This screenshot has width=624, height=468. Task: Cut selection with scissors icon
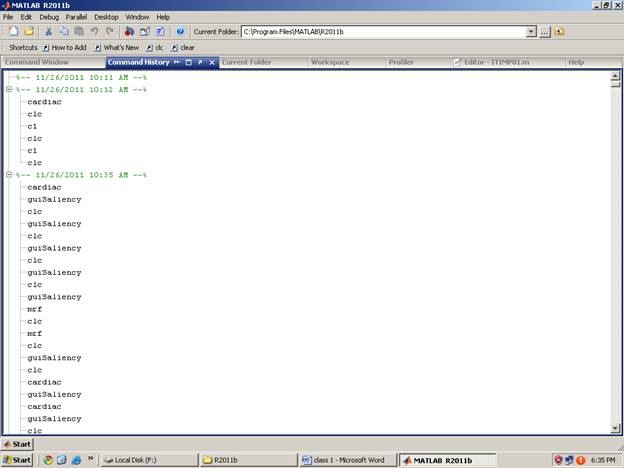pyautogui.click(x=49, y=31)
